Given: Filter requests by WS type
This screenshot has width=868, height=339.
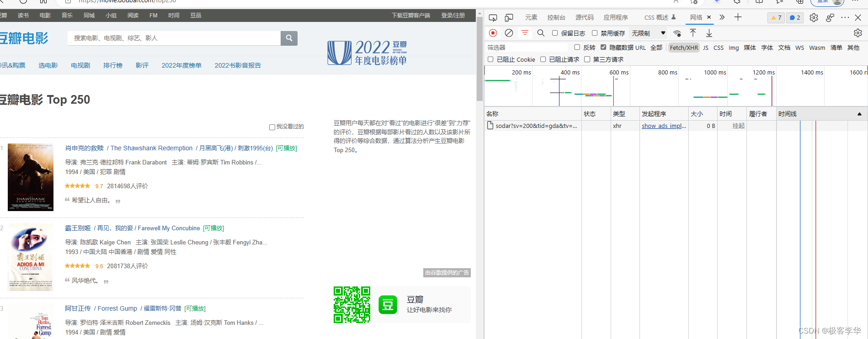Looking at the screenshot, I should click(x=799, y=48).
